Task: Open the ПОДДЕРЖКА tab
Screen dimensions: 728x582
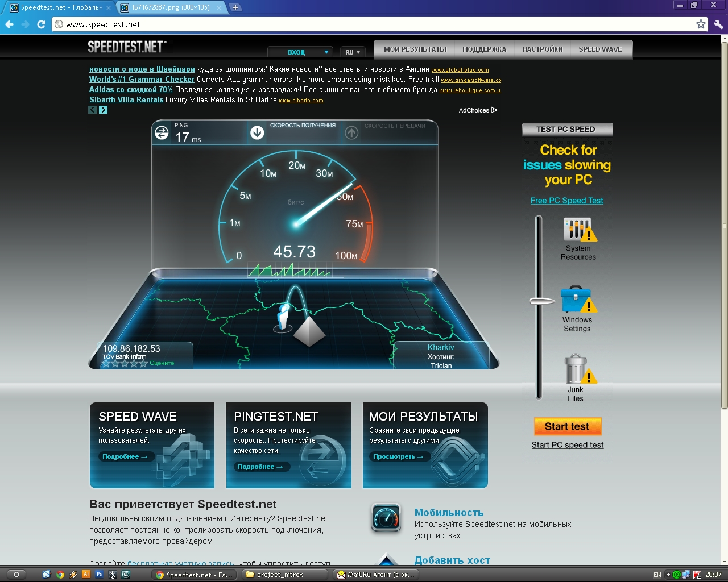Action: pos(485,49)
